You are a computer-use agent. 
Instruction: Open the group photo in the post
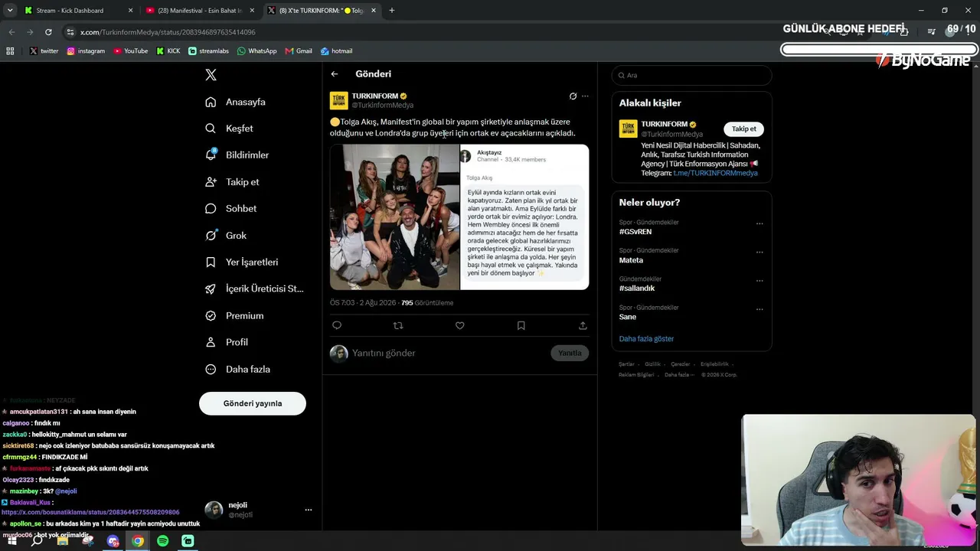[394, 217]
